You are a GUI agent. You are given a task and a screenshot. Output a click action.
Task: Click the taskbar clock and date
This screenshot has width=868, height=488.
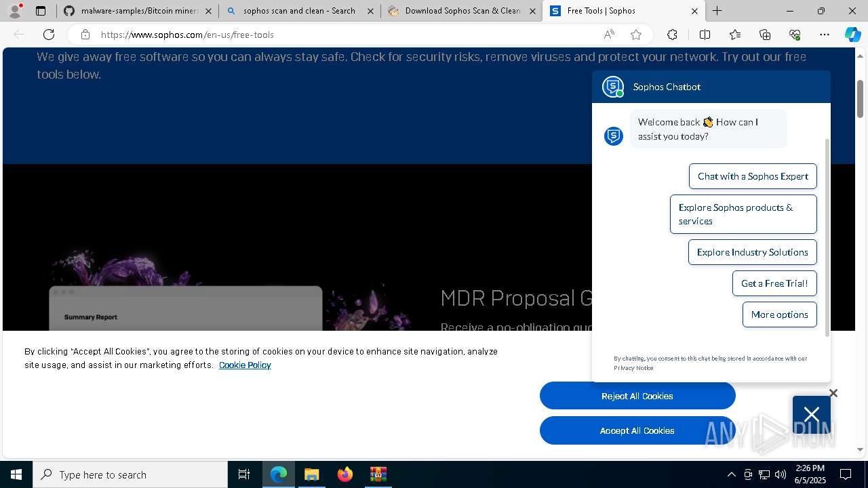pos(810,474)
